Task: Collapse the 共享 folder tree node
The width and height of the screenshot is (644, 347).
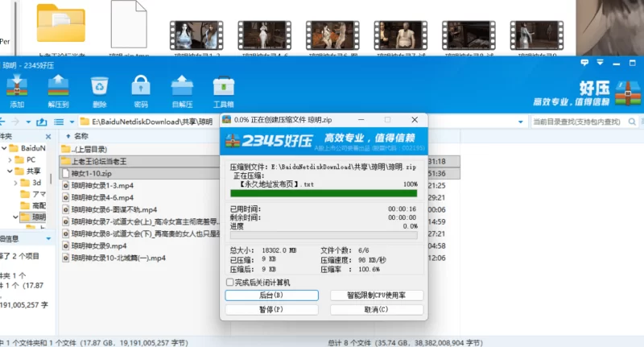Action: (x=10, y=171)
